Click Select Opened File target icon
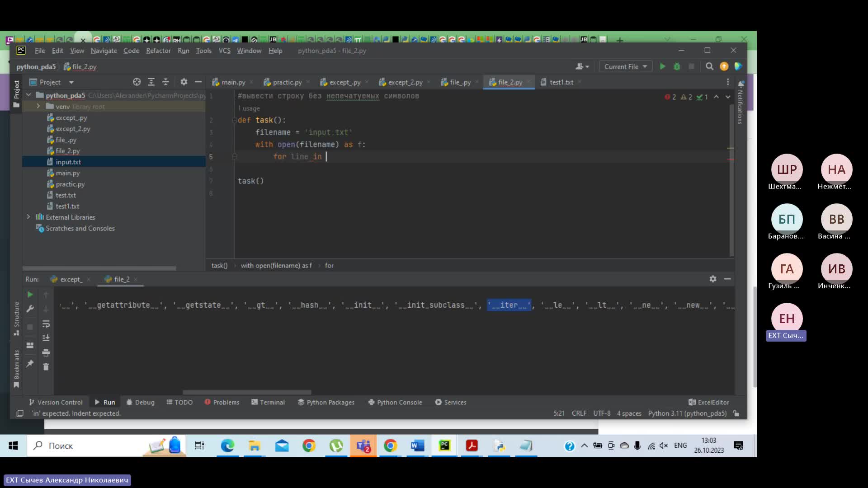Screen dimensions: 868x488 click(x=137, y=82)
